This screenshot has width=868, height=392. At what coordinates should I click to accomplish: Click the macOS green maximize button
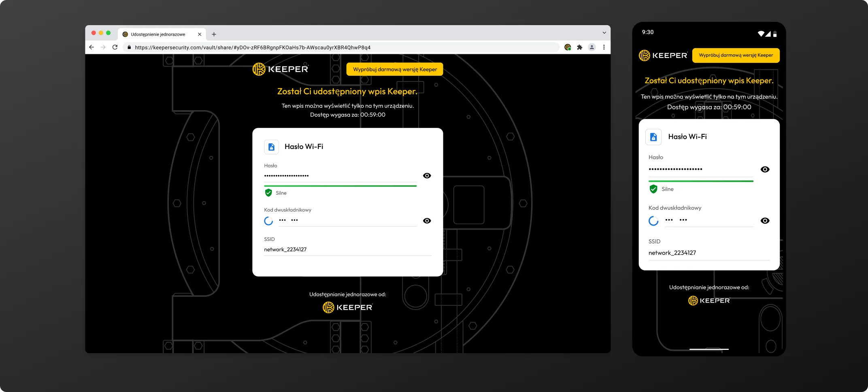point(108,33)
